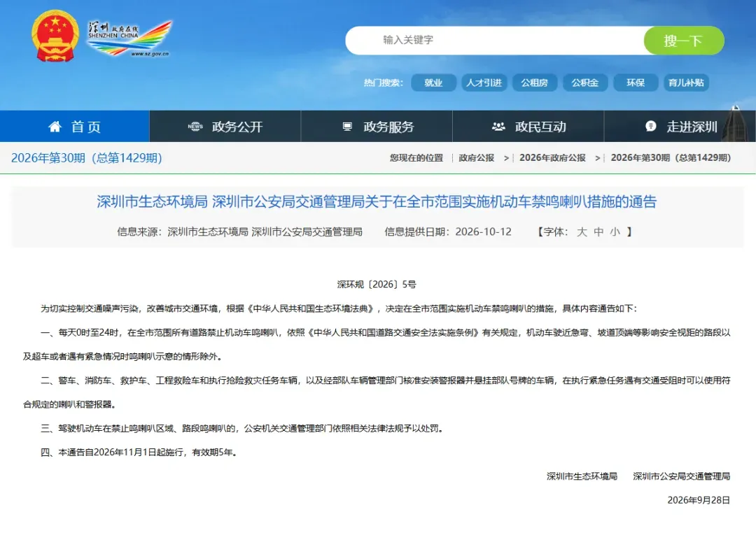The width and height of the screenshot is (756, 533).
Task: Open the 政务公开 navigation tab
Action: coord(225,127)
